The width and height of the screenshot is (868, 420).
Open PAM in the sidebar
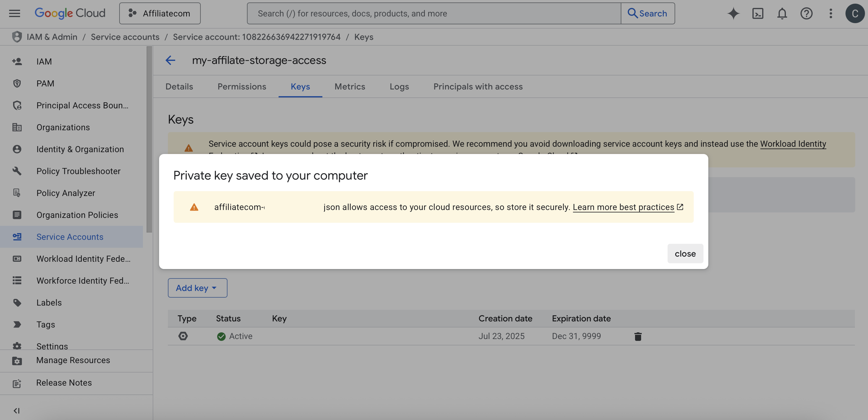point(71,84)
